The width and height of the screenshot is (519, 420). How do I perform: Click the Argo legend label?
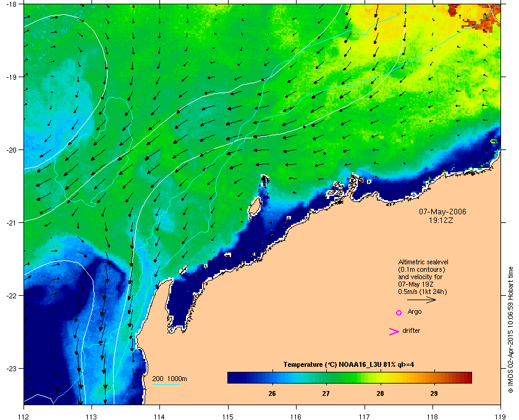415,311
